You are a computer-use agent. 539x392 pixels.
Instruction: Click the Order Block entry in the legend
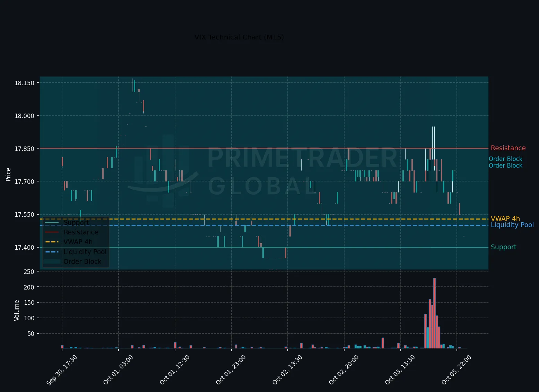coord(82,261)
